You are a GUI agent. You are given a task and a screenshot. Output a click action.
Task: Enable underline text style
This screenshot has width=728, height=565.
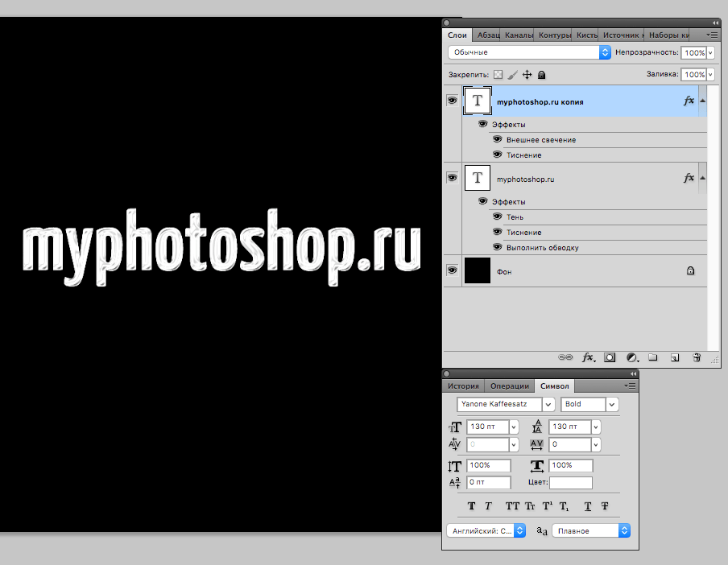tap(588, 506)
